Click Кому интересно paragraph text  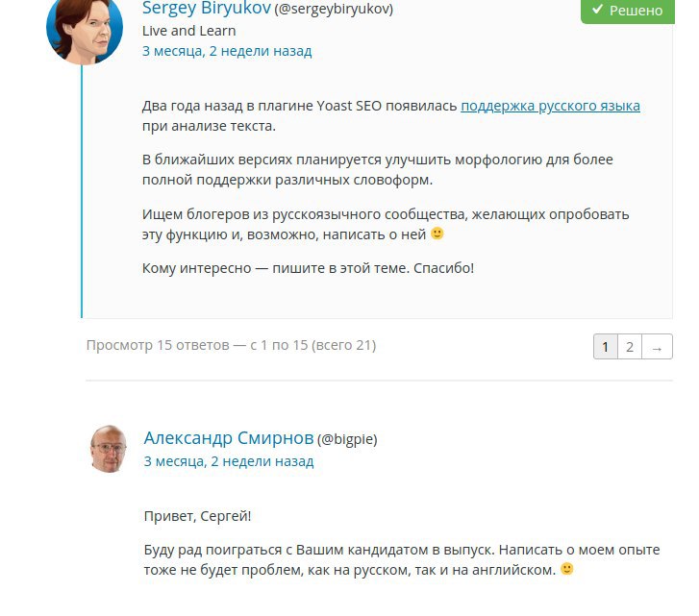[x=308, y=268]
